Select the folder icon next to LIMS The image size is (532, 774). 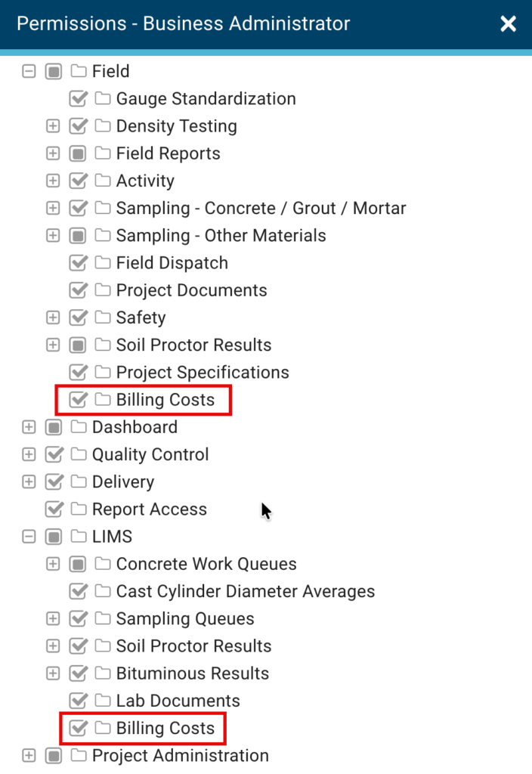79,536
